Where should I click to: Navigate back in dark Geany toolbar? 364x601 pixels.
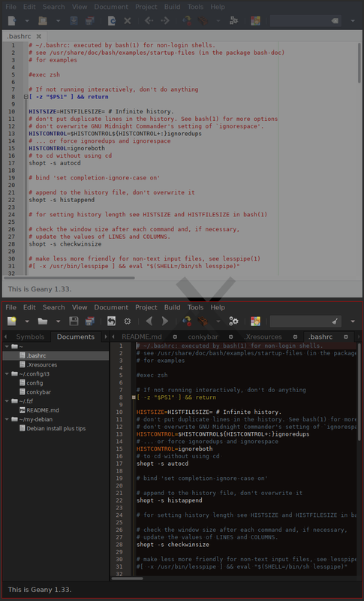click(x=149, y=322)
